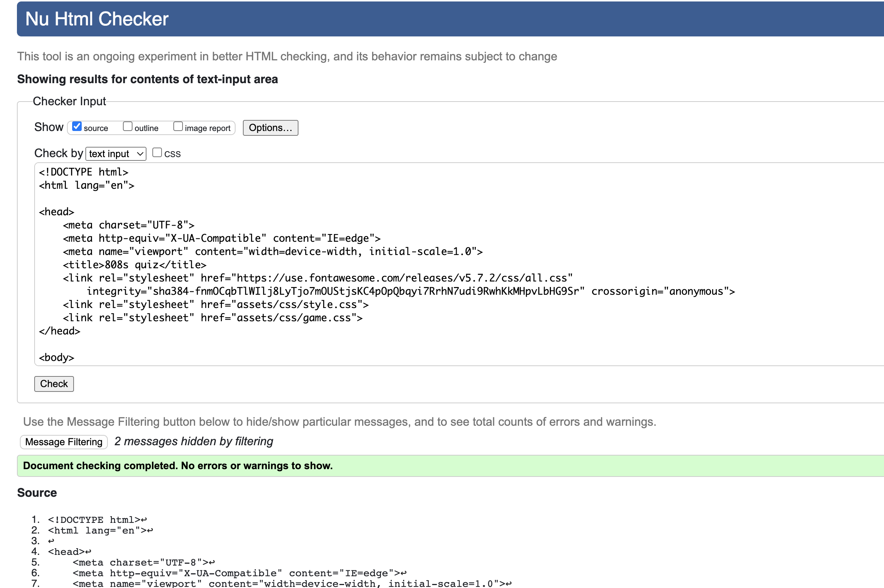Click the integrity sha384 line in the textarea
This screenshot has height=588, width=884.
click(x=411, y=291)
